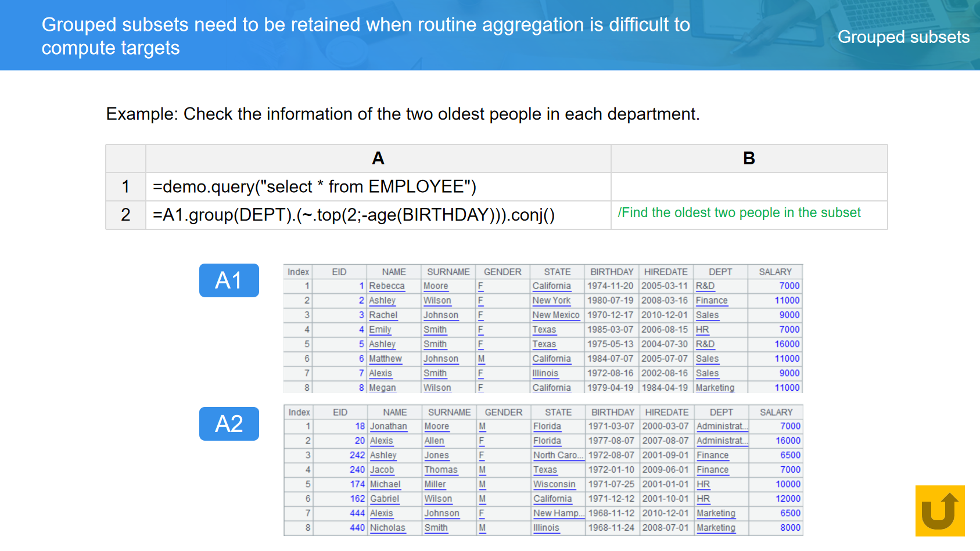The image size is (980, 551).
Task: Select cell A2 with the group formula
Action: [x=378, y=215]
